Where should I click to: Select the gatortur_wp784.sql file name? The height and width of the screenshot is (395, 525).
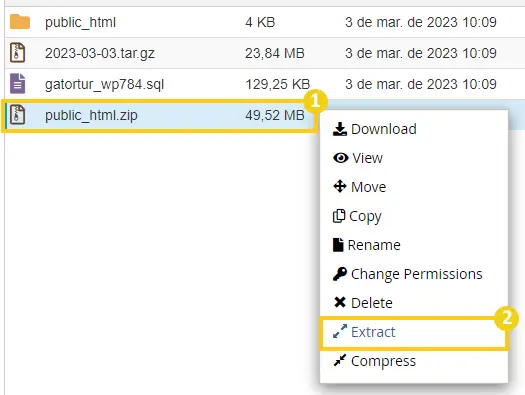104,84
